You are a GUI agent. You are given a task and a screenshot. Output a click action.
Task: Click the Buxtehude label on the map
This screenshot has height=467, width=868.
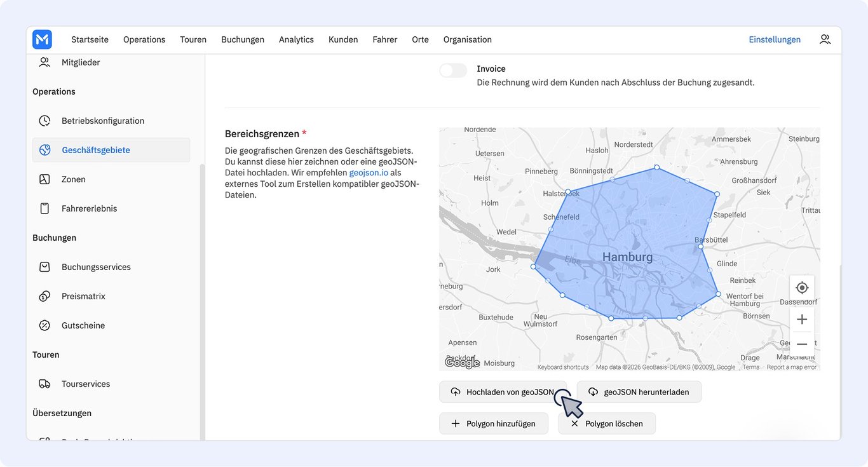pos(496,317)
